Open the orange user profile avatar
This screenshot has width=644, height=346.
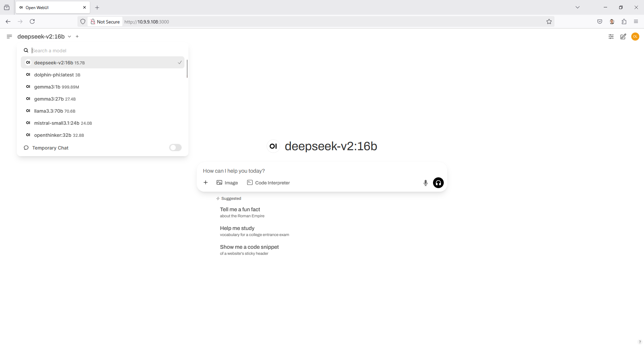click(x=635, y=37)
